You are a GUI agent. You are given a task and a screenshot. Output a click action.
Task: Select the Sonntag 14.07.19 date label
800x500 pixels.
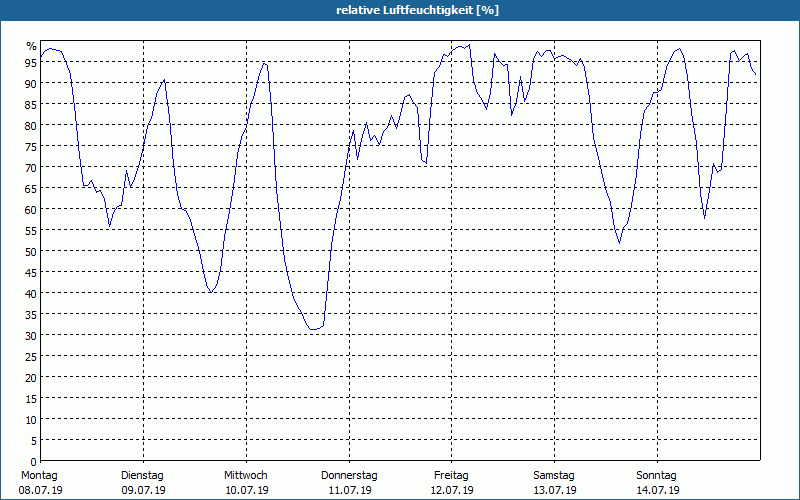(x=657, y=483)
